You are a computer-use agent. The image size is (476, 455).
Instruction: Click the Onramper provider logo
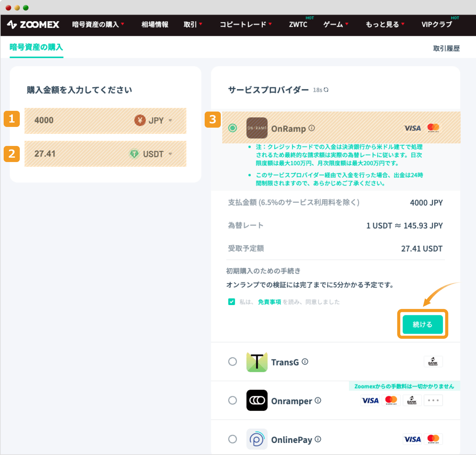point(257,401)
